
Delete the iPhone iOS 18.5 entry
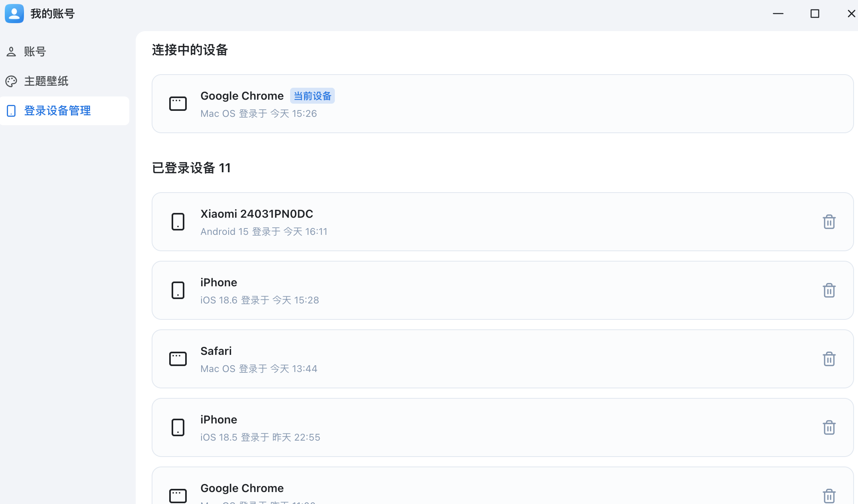[829, 427]
